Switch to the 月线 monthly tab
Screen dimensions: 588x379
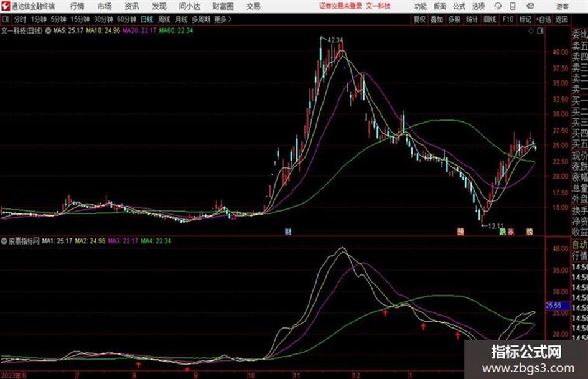pyautogui.click(x=182, y=19)
